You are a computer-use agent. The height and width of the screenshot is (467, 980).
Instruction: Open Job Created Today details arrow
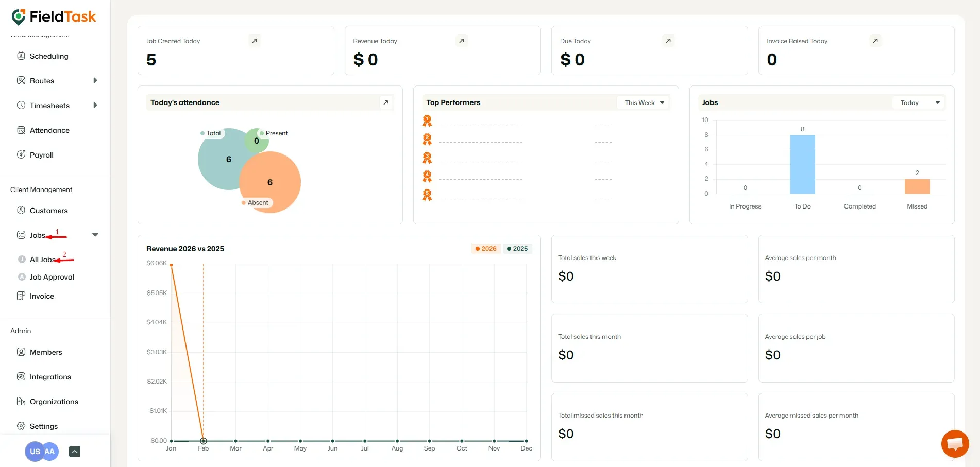(x=255, y=41)
